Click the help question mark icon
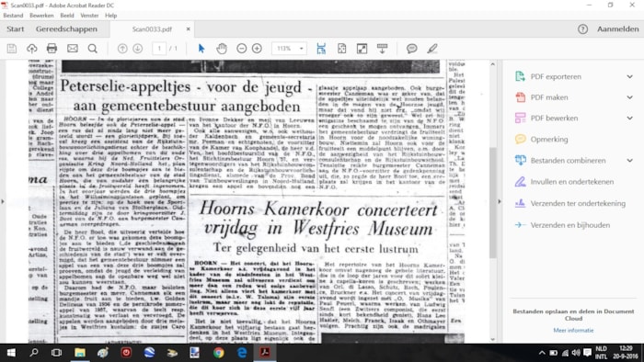Screen dimensions: 644x362 pyautogui.click(x=582, y=29)
